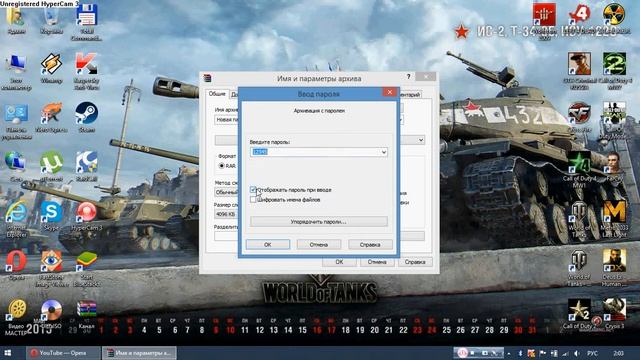
Task: Open Metro 2033 Last Light shortcut
Action: 614,219
